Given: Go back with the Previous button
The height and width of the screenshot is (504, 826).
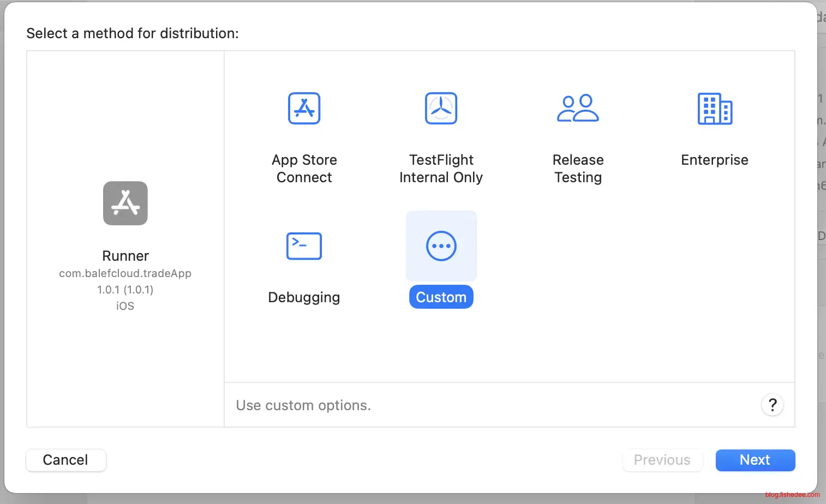Looking at the screenshot, I should (x=662, y=460).
